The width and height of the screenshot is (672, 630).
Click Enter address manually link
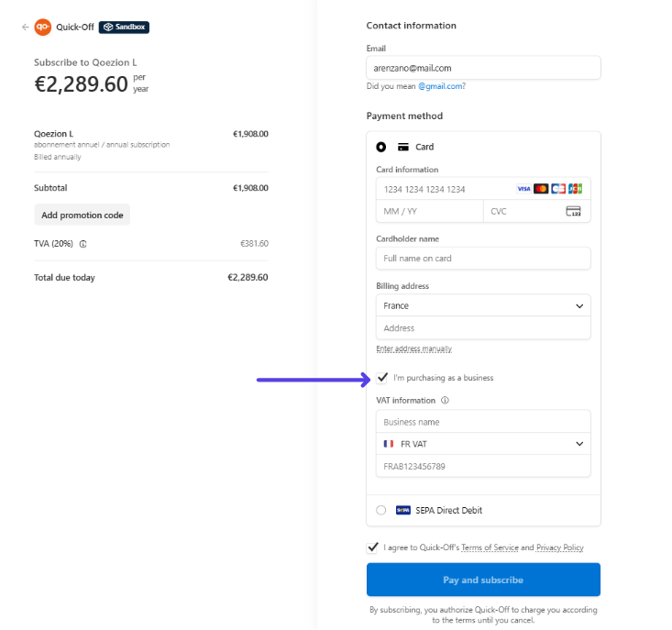pyautogui.click(x=413, y=349)
